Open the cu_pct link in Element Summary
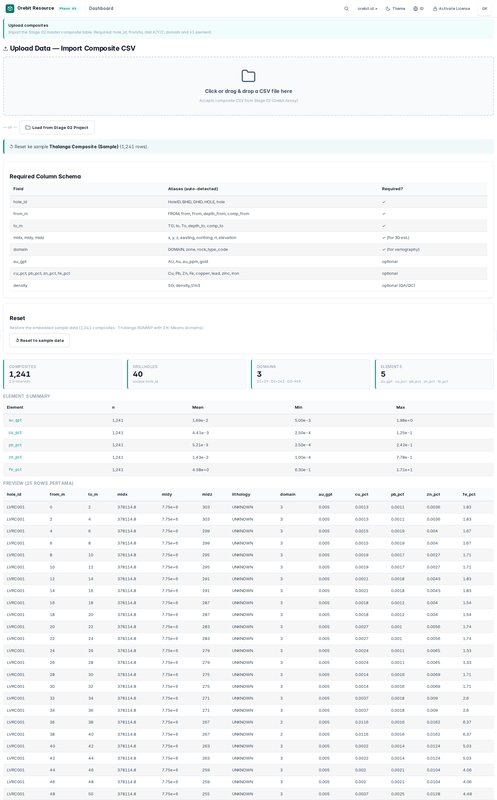Viewport: 497px width, 800px height. [x=15, y=433]
